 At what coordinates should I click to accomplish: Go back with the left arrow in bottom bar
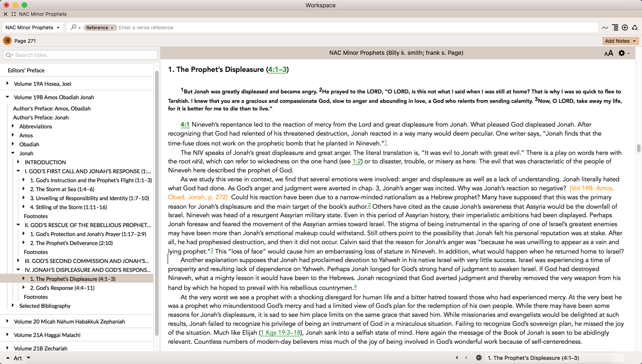click(x=457, y=358)
